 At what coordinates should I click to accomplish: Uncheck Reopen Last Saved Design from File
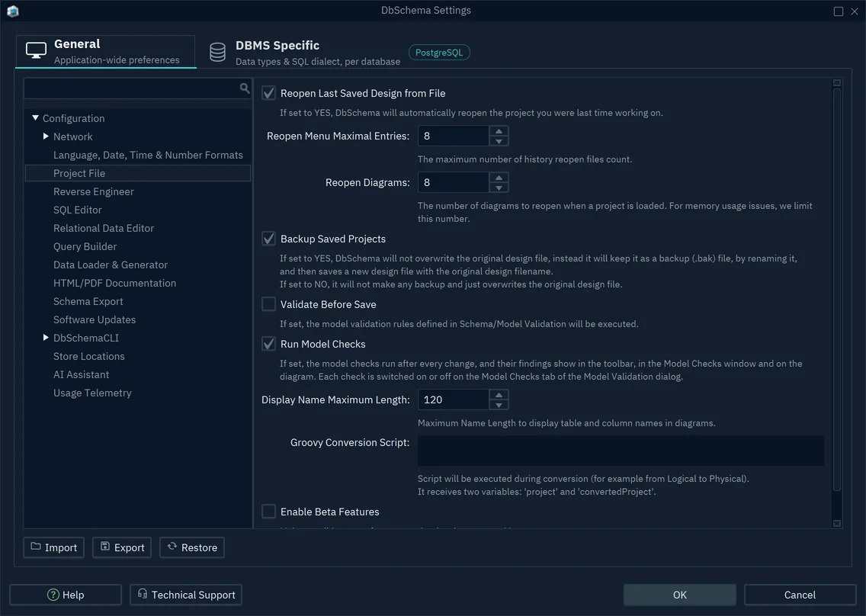pyautogui.click(x=268, y=93)
